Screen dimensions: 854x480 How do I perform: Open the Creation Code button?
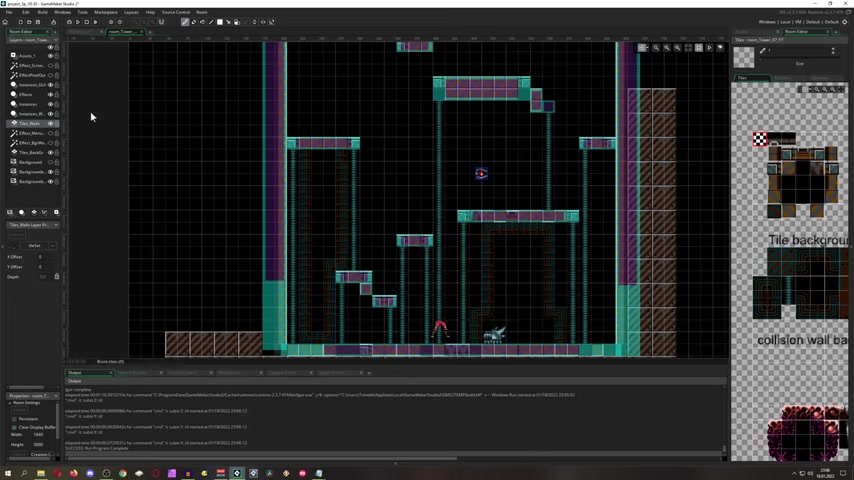pyautogui.click(x=42, y=454)
